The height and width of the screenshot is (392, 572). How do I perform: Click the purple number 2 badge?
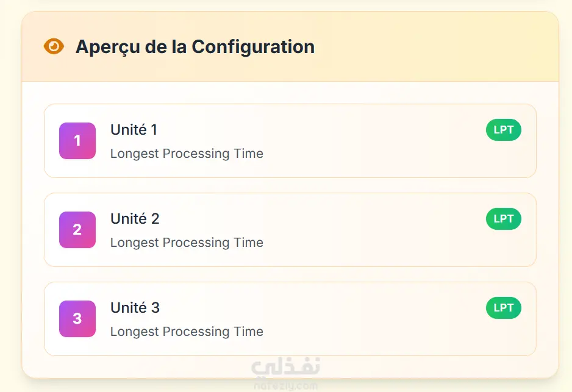[77, 230]
